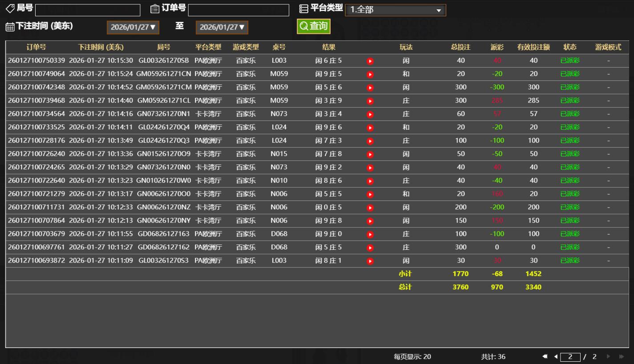Open the start date picker for 下注时间
Viewport: 634px width, 364px height.
[x=133, y=28]
